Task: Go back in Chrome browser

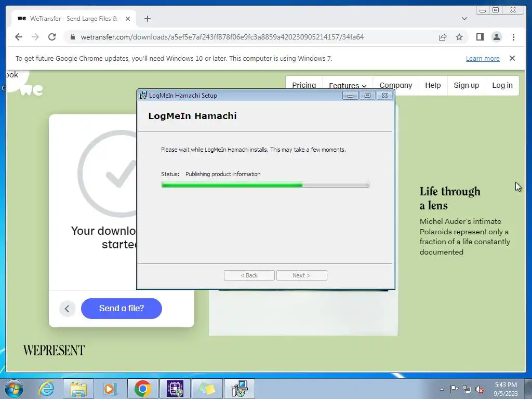Action: tap(19, 37)
